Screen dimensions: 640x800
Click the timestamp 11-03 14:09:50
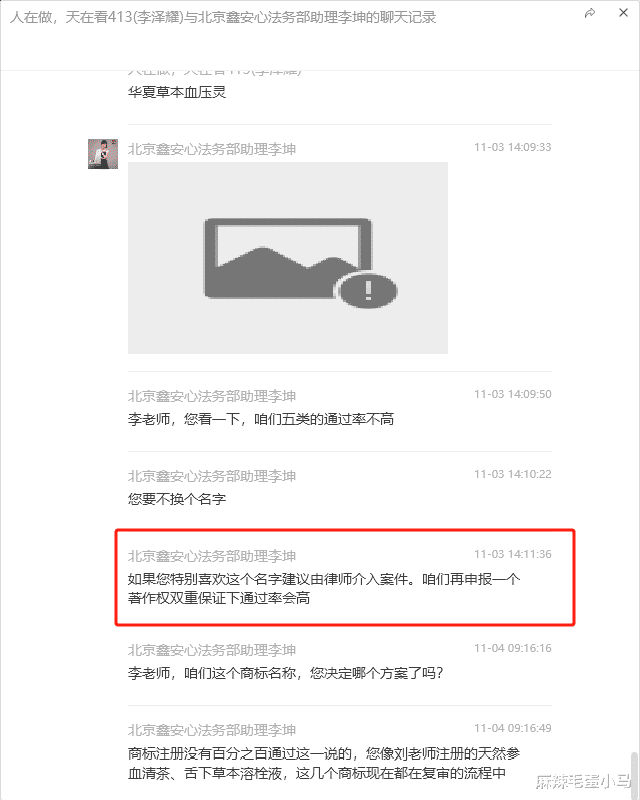pyautogui.click(x=512, y=394)
